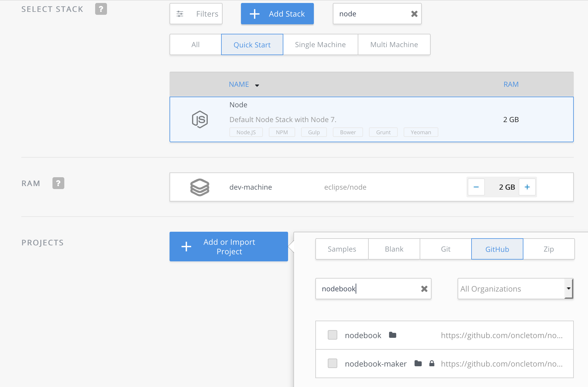This screenshot has width=588, height=387.
Task: Click the folder icon next to nodebook-maker
Action: pos(418,363)
